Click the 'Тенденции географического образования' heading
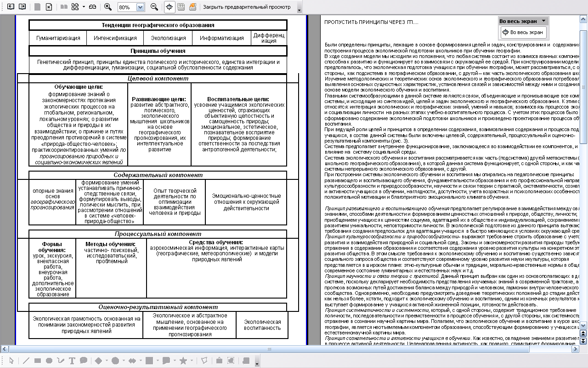This screenshot has height=368, width=588. click(158, 25)
